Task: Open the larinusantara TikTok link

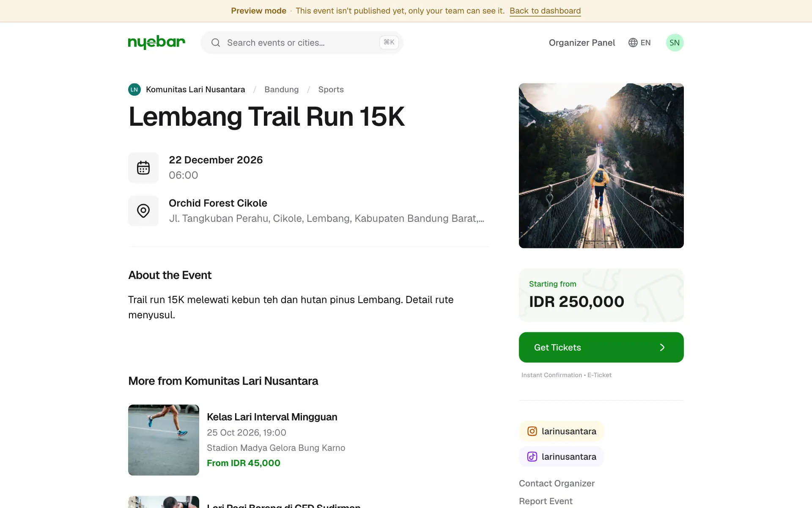Action: click(x=561, y=457)
